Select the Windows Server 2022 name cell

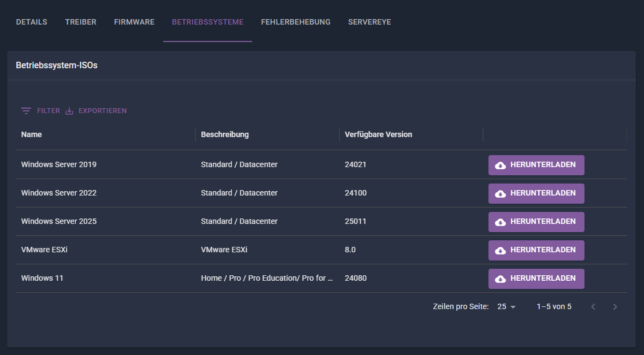click(x=59, y=193)
